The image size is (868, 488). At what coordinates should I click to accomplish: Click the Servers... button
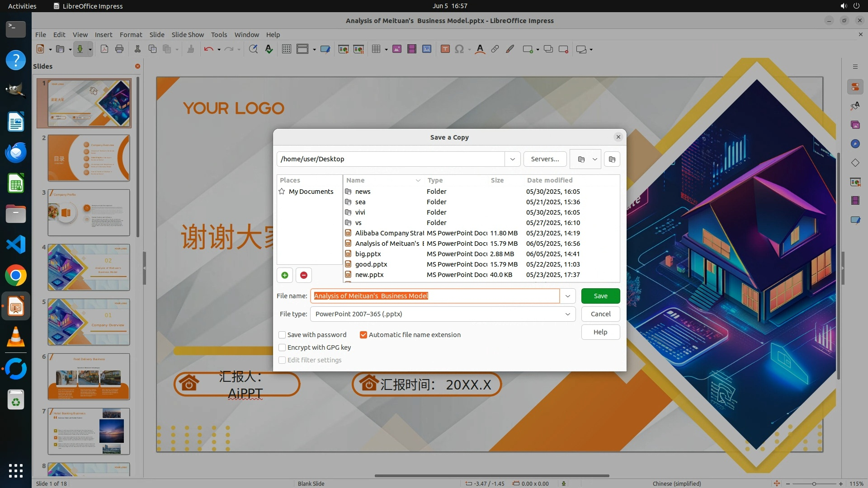545,159
